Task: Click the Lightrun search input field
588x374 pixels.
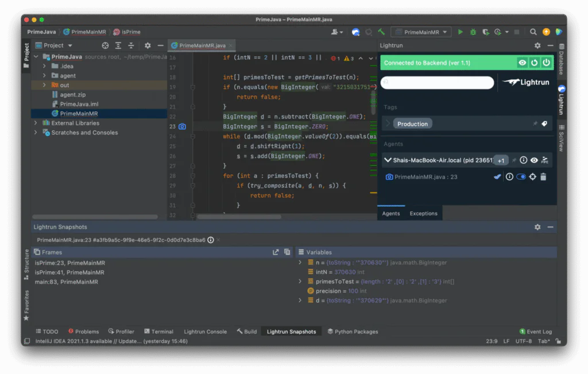Action: (x=438, y=82)
